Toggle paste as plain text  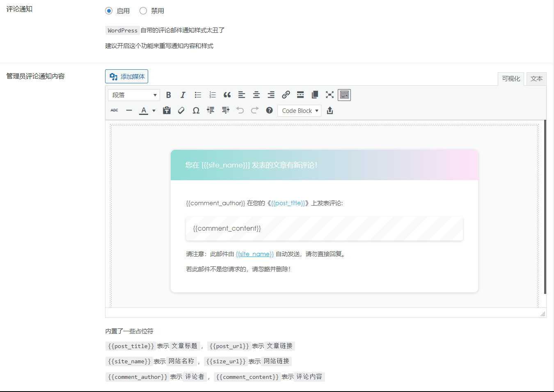coord(167,110)
